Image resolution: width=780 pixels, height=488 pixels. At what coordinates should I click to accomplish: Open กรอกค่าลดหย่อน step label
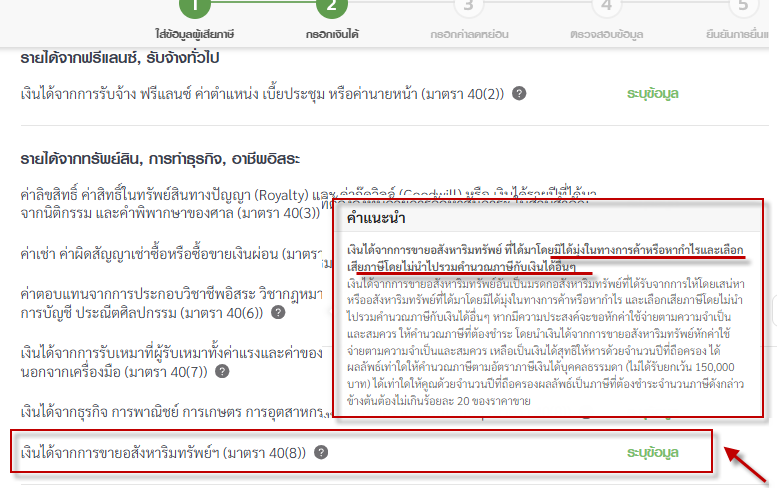click(x=467, y=33)
